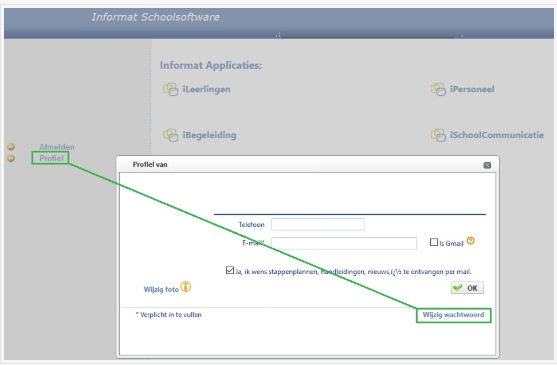Click the help icon next to Is Gmail
This screenshot has width=557, height=365.
tap(471, 241)
